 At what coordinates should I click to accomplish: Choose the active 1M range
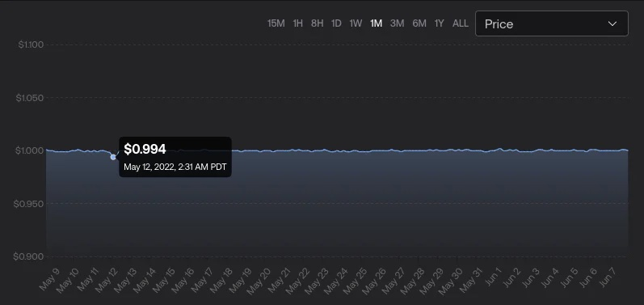tap(377, 23)
